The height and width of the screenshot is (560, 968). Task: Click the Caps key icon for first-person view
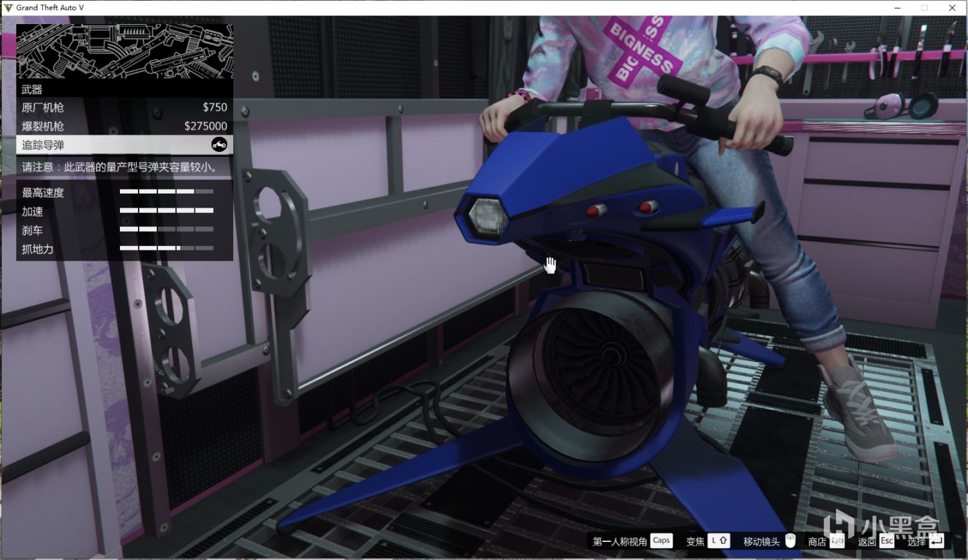(x=661, y=541)
